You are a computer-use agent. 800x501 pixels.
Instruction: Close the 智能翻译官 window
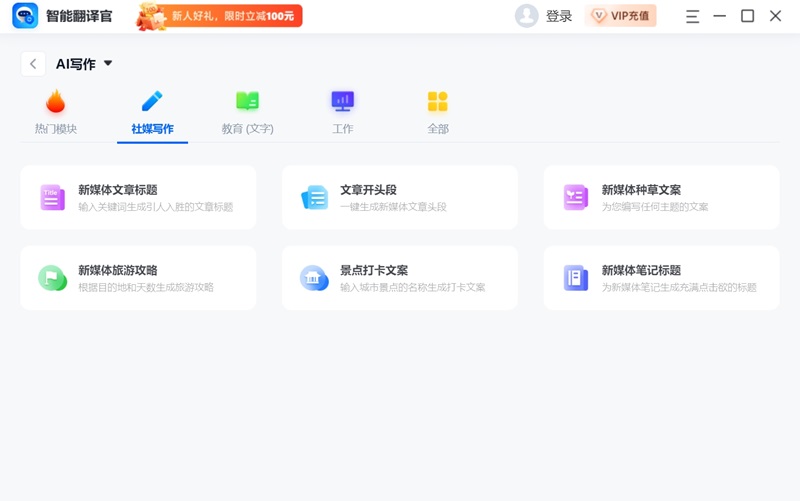(776, 16)
